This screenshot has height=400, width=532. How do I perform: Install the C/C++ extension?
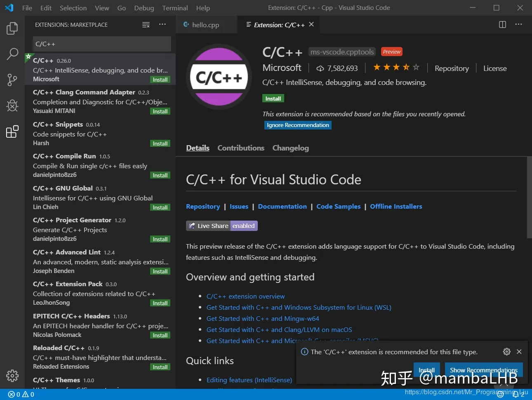tap(273, 98)
